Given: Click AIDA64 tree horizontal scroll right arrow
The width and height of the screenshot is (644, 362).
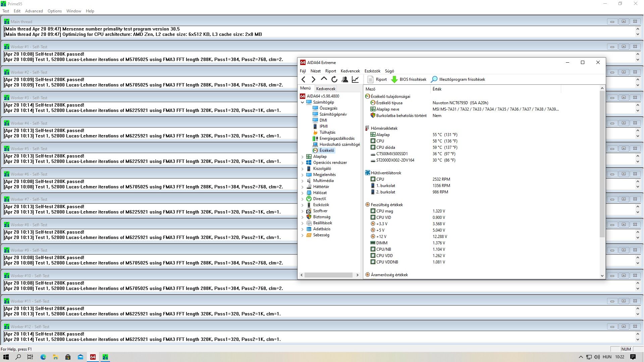Looking at the screenshot, I should (x=357, y=275).
